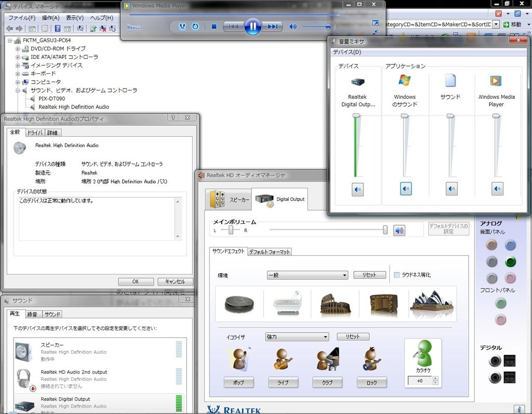Open the 環境 environment dropdown
532x414 pixels.
pos(307,275)
